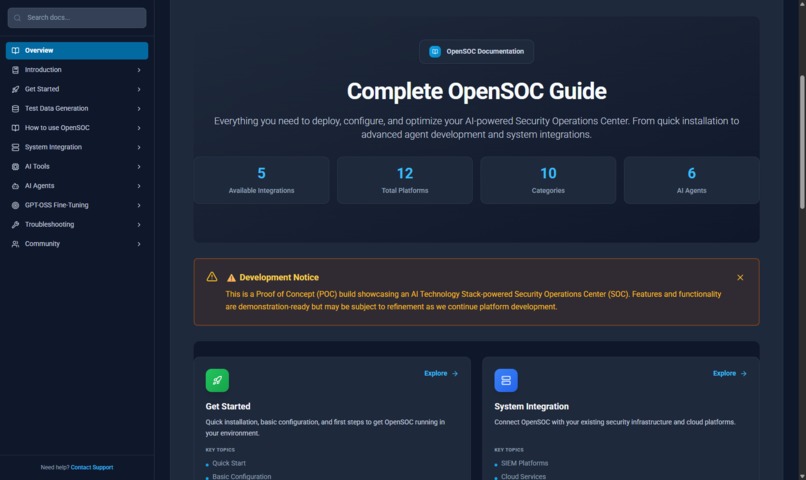The height and width of the screenshot is (480, 806).
Task: Click the Overview book icon in sidebar
Action: tap(15, 50)
